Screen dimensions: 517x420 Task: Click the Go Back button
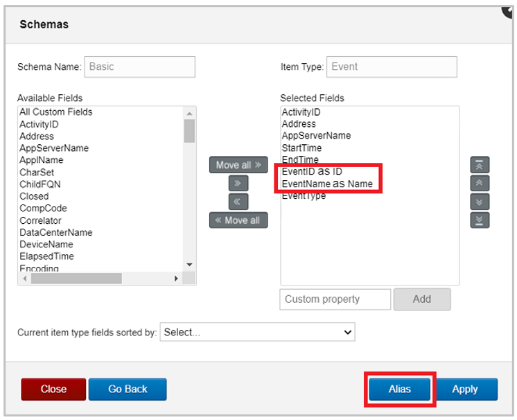[x=128, y=389]
